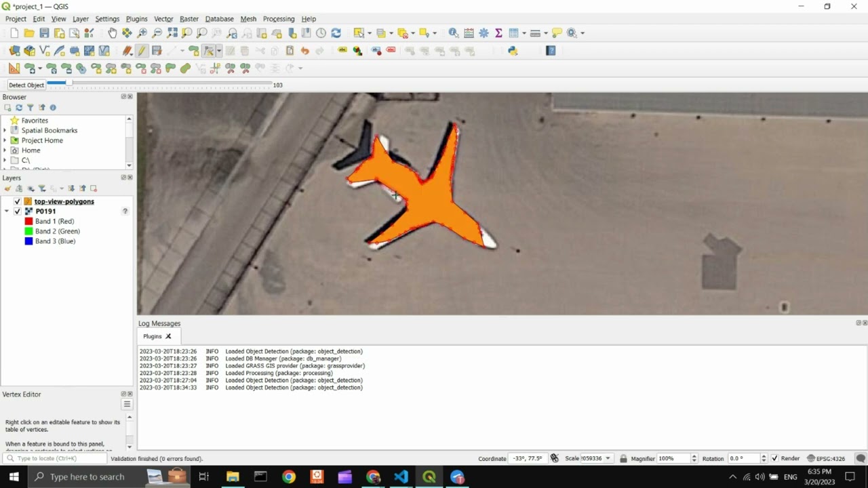Viewport: 868px width, 488px height.
Task: Click the Save Layer Edits icon
Action: point(157,51)
